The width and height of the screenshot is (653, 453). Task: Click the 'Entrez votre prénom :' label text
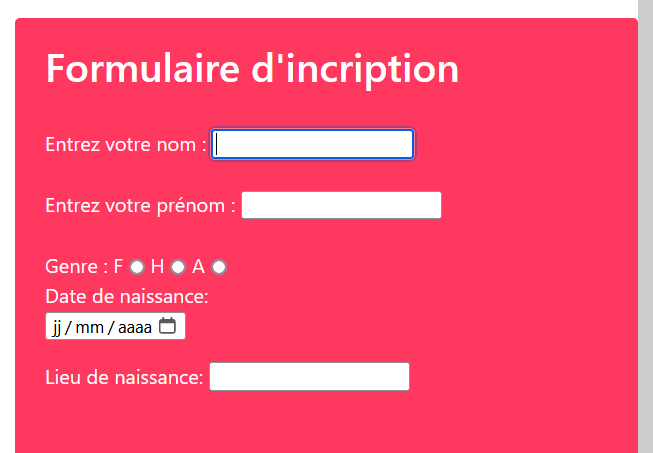tap(140, 206)
